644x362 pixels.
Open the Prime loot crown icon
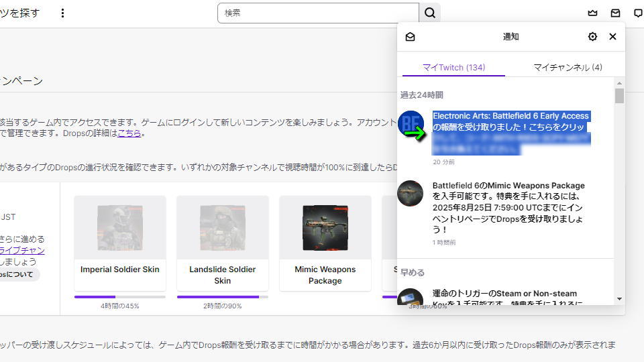pos(592,13)
